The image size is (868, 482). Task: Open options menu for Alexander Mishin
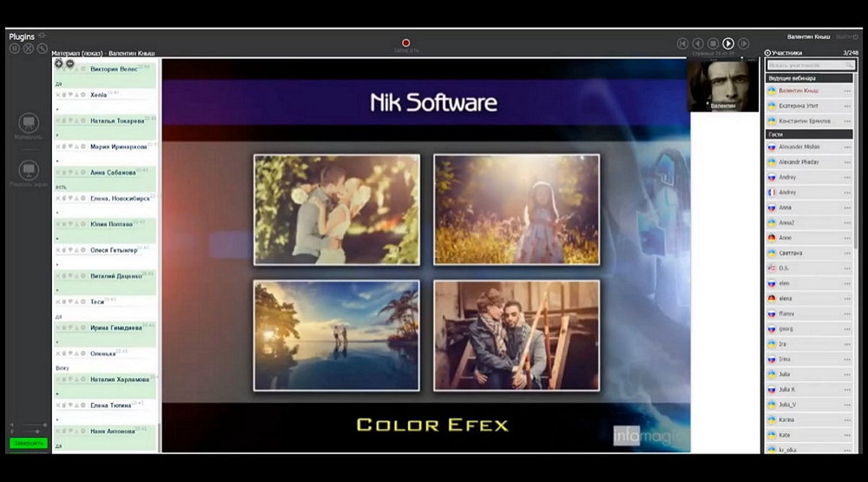pos(847,148)
